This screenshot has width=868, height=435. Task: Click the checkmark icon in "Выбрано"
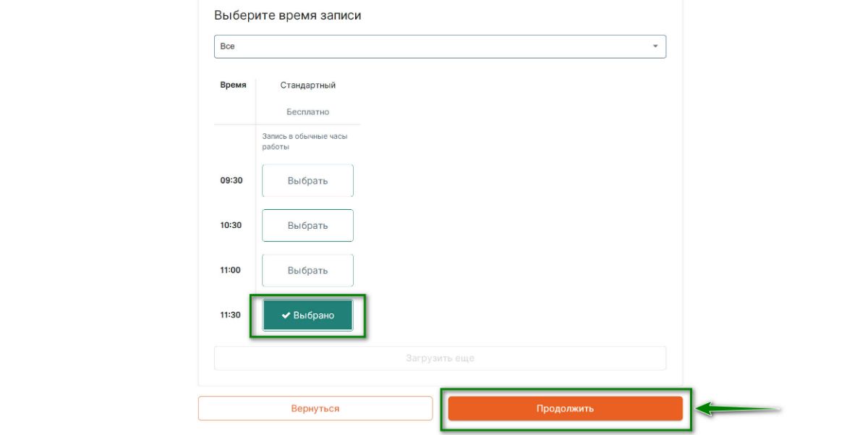click(286, 316)
